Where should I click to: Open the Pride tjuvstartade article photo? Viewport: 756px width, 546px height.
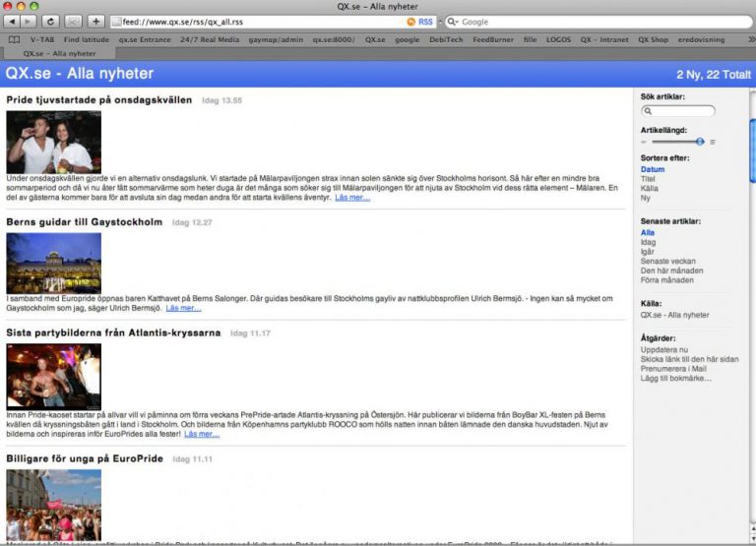coord(53,142)
